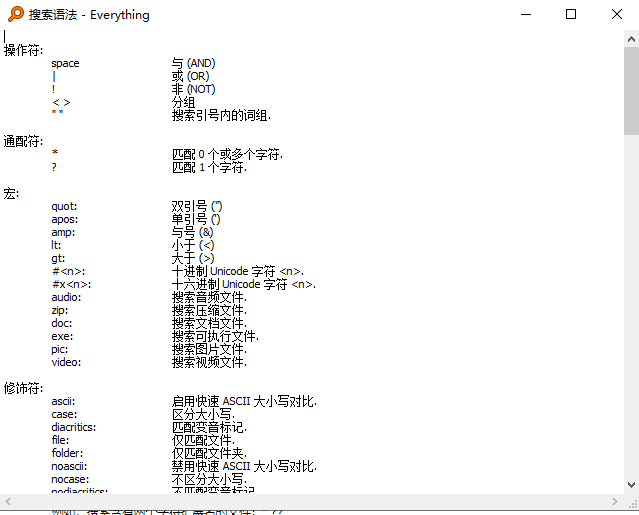Click the 操作符: heading
The width and height of the screenshot is (639, 515).
pyautogui.click(x=23, y=51)
